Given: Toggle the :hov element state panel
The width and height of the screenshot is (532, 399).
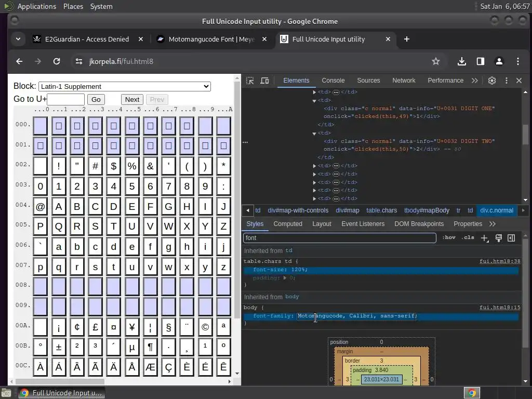Looking at the screenshot, I should (448, 238).
